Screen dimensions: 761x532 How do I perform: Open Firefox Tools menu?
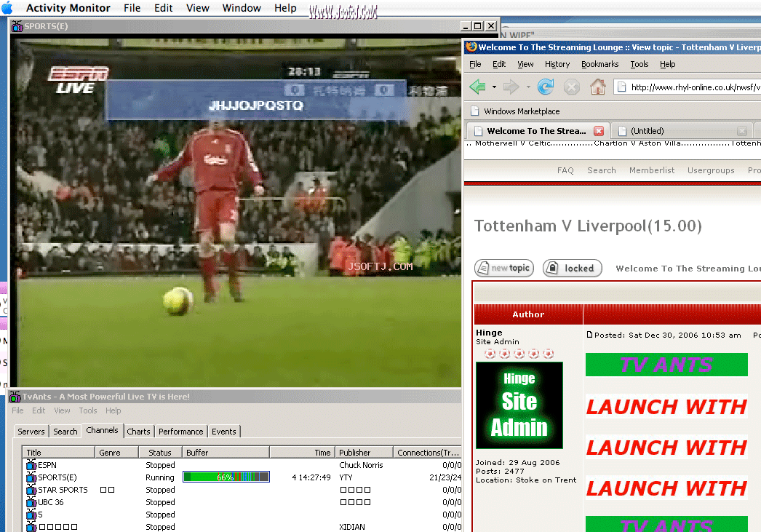pos(640,64)
